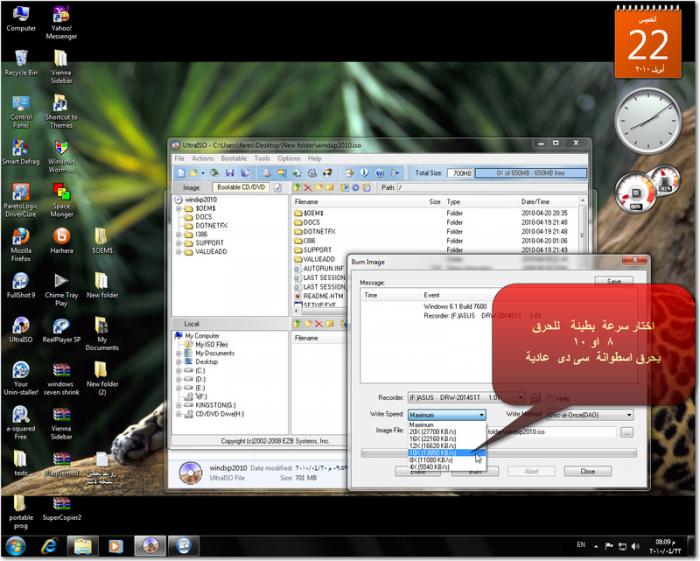Expand the VALUEADD folder in image tree

[x=179, y=252]
